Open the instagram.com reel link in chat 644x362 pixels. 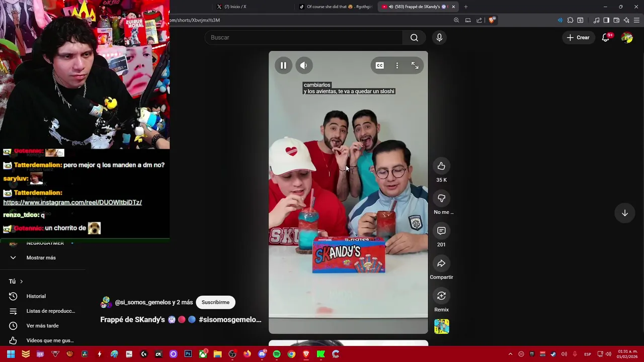click(72, 202)
